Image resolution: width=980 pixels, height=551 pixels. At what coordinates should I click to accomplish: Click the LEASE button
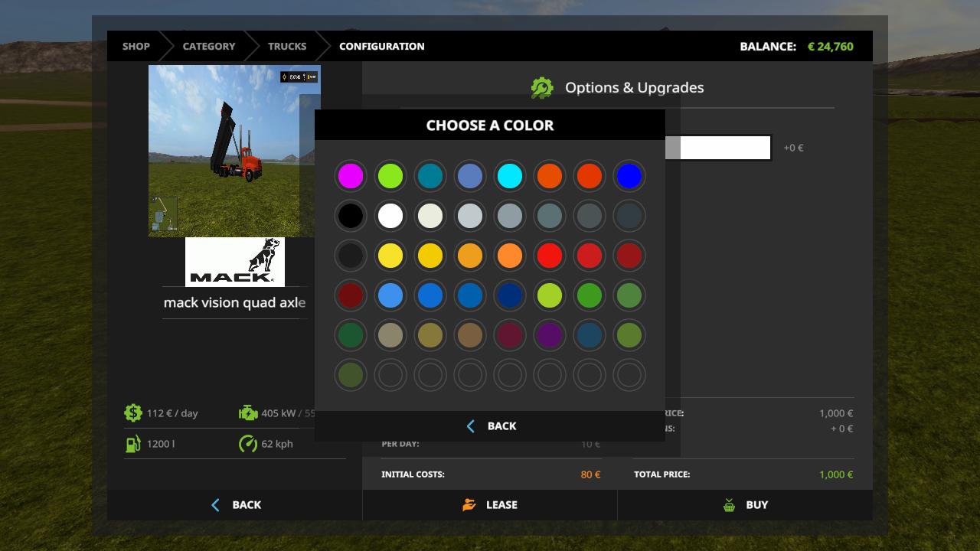490,505
